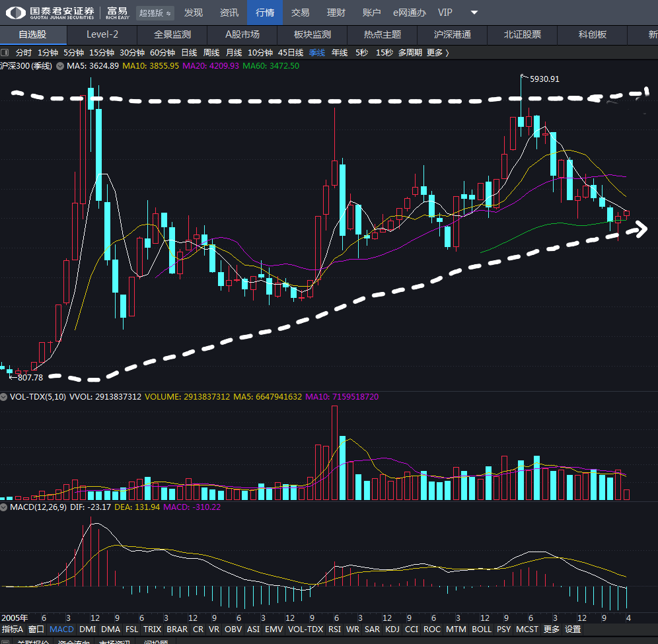Click the 设置 button in indicator bar
This screenshot has width=658, height=644.
pyautogui.click(x=573, y=629)
